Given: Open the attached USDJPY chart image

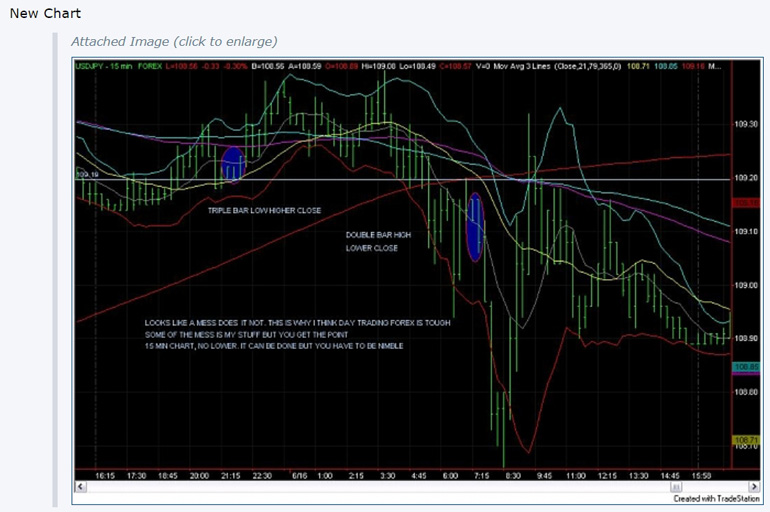Looking at the screenshot, I should (x=417, y=281).
